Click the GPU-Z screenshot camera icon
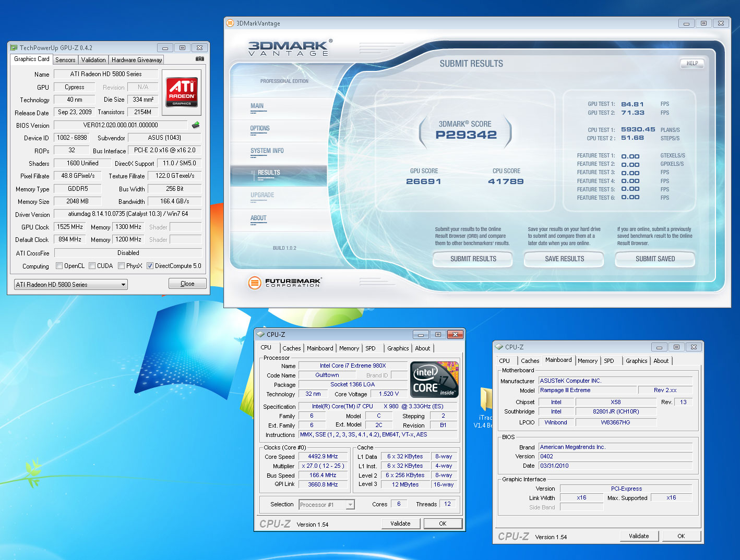Screen dimensions: 740x560 click(x=199, y=59)
